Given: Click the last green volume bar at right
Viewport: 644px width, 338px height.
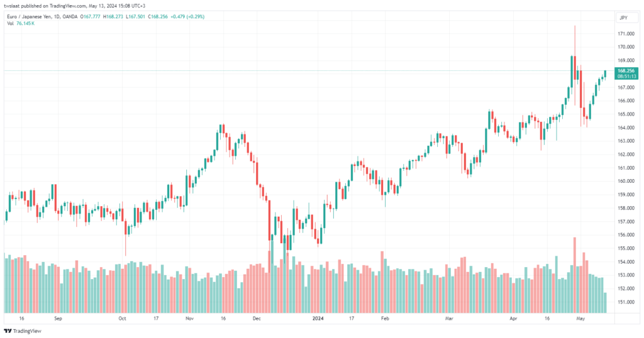Looking at the screenshot, I should pos(605,303).
